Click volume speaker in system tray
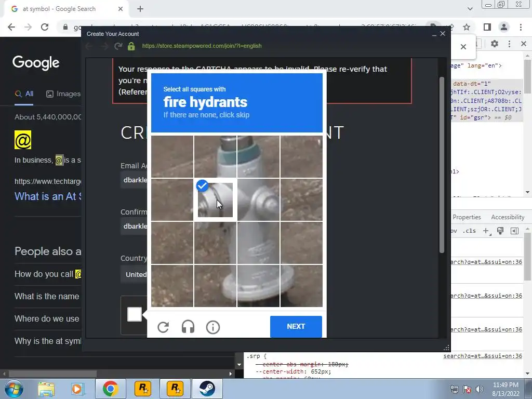Image resolution: width=532 pixels, height=399 pixels. coord(480,389)
